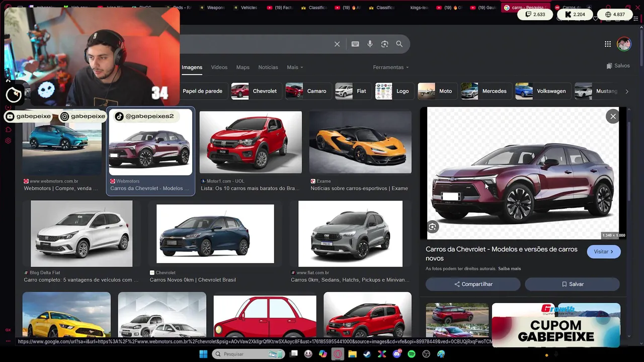The image size is (644, 362).
Task: Open the colorful X app in the taskbar
Action: [x=382, y=354]
